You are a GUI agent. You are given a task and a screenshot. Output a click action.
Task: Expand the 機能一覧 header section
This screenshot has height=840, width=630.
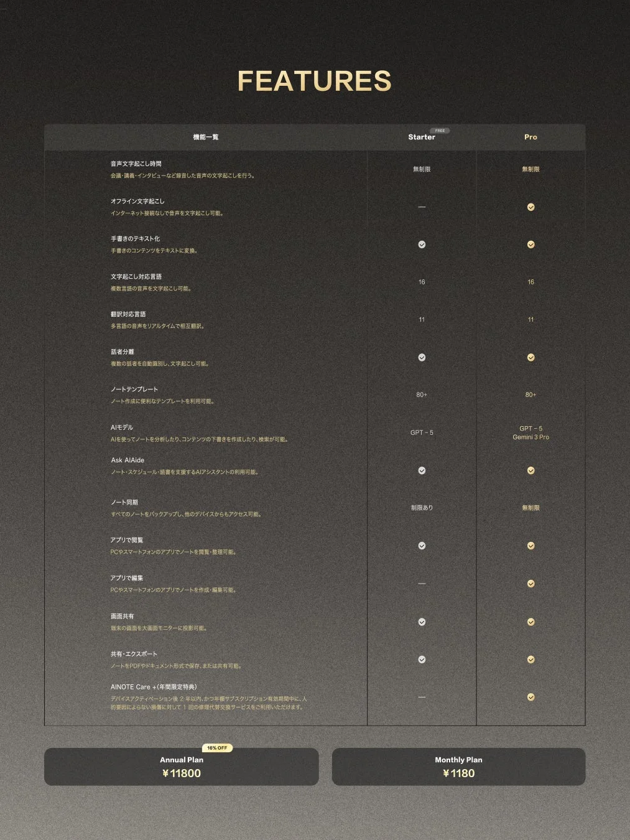click(205, 137)
